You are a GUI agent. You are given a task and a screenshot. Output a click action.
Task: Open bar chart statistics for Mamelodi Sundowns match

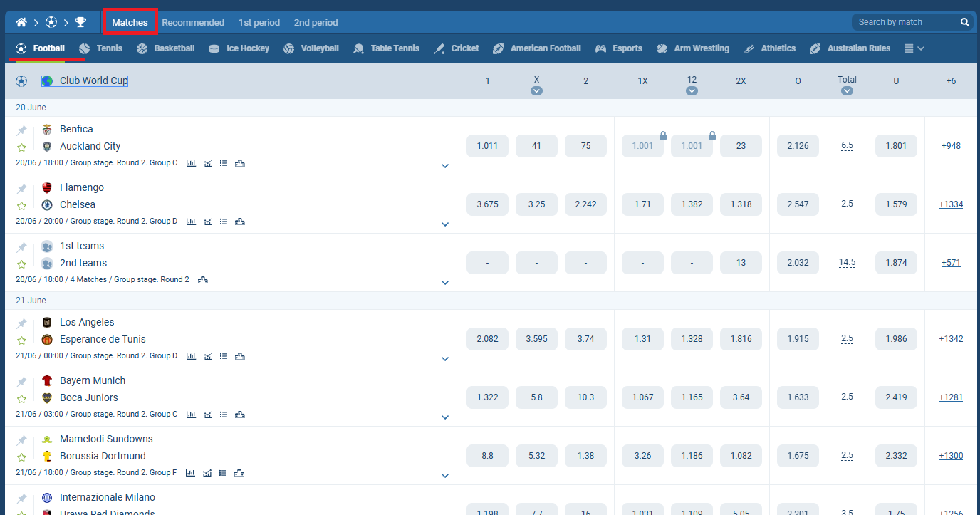[x=191, y=473]
